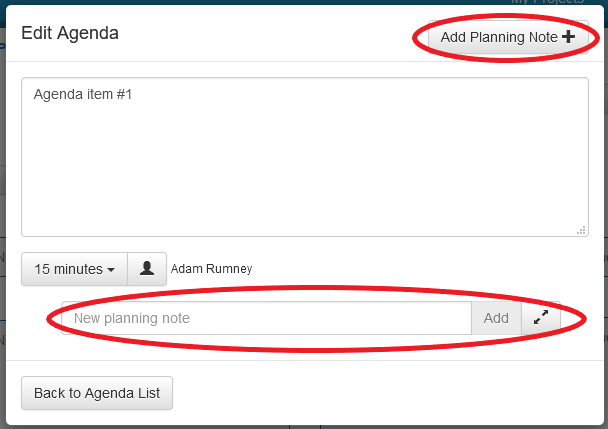
Task: Go back to Agenda List
Action: pos(97,393)
